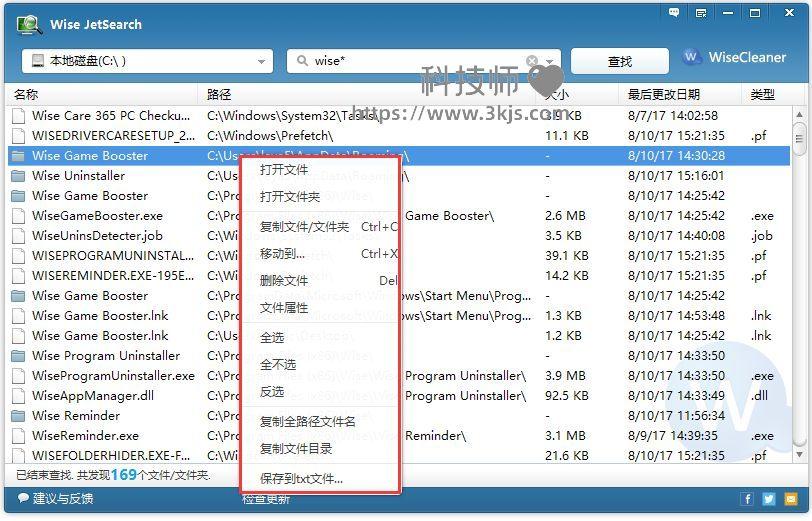This screenshot has height=521, width=812.
Task: Click the 2.6 MB size cell
Action: pyautogui.click(x=565, y=216)
